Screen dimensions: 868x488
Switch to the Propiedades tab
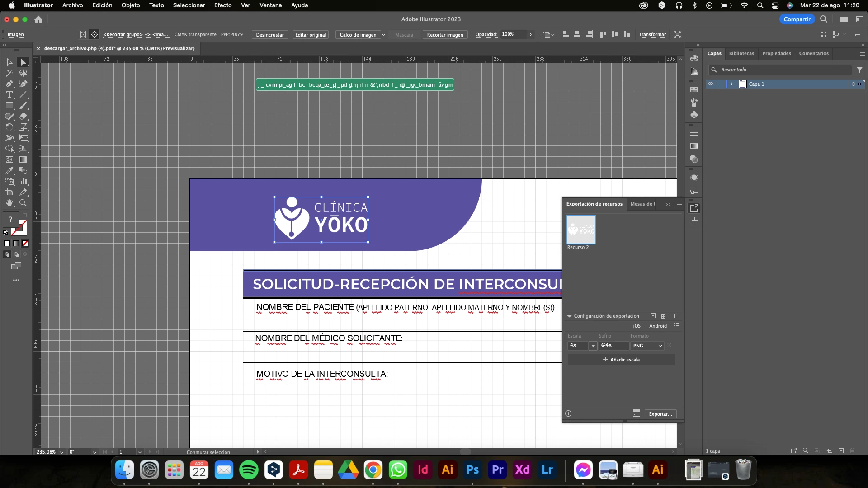coord(776,53)
